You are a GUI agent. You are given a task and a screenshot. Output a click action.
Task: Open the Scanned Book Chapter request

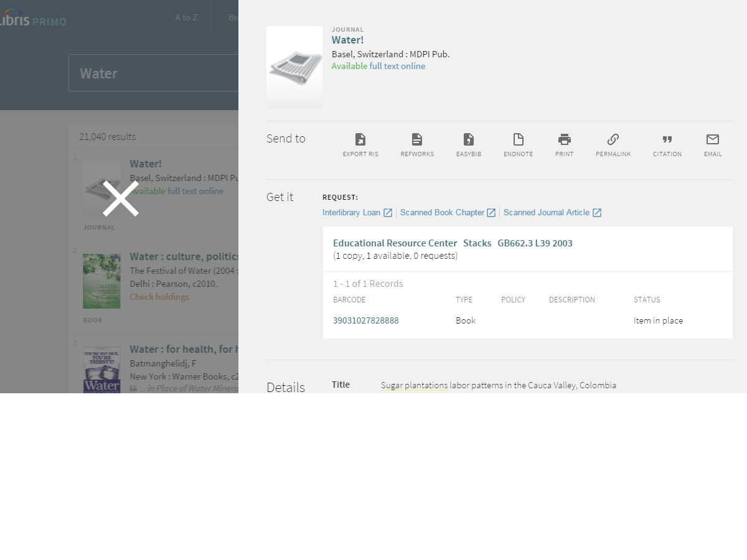click(443, 213)
